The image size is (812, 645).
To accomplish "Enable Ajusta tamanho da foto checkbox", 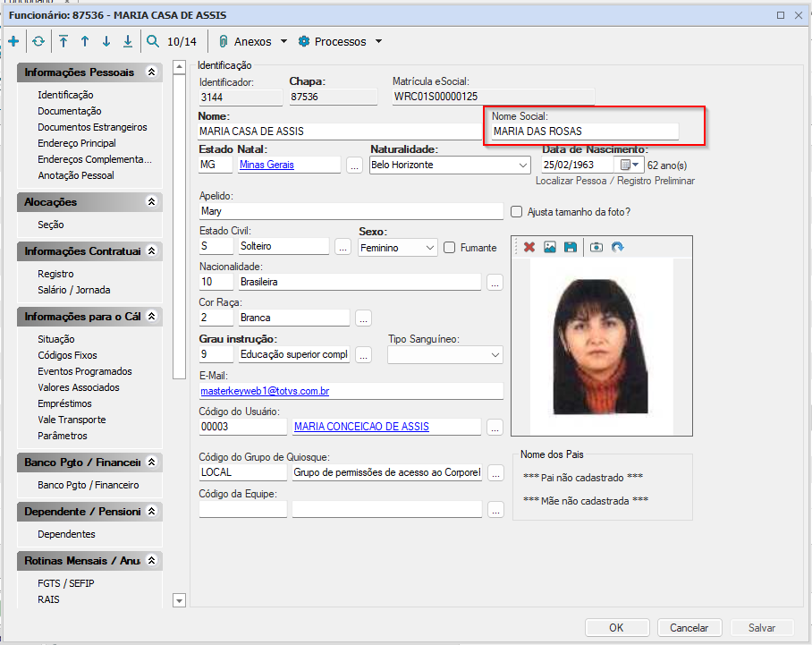I will (x=516, y=211).
